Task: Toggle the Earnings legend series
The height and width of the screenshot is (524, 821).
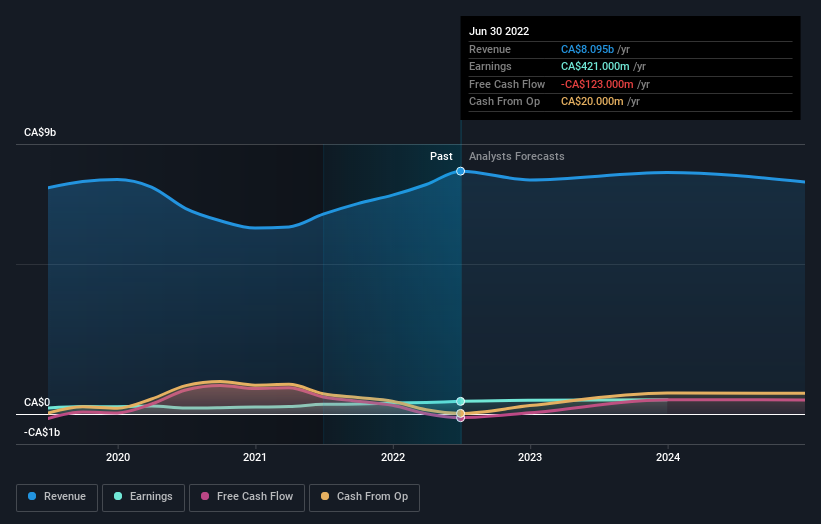Action: coord(143,497)
